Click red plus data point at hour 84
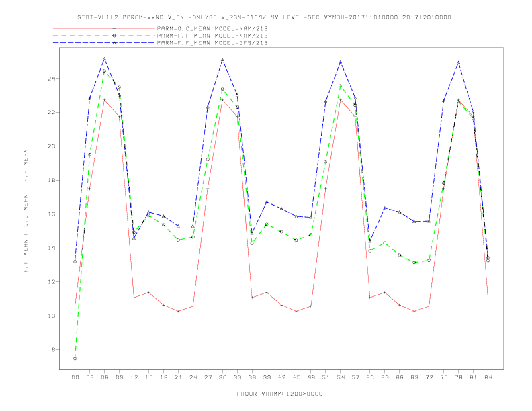Viewport: 532px width, 411px height. 488,298
